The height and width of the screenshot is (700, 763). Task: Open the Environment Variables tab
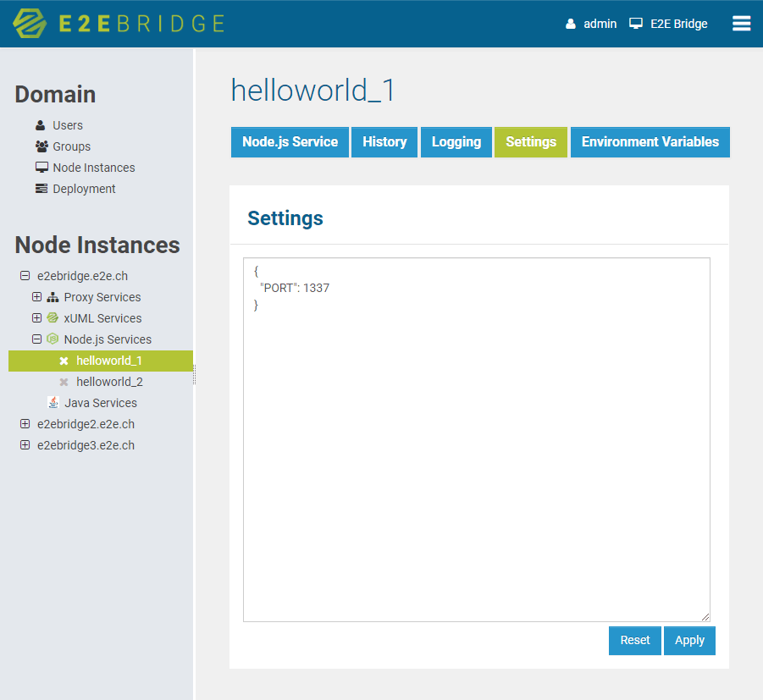(x=650, y=141)
